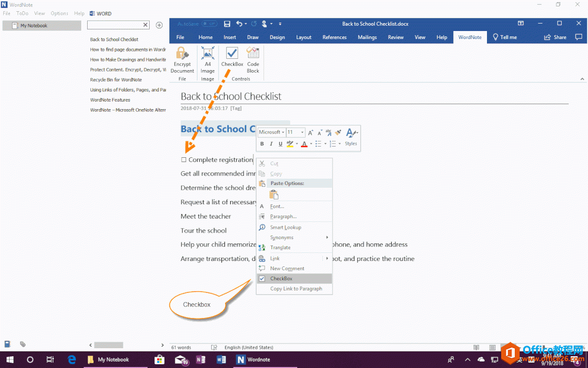Choose Translate from the context menu
Image resolution: width=588 pixels, height=368 pixels.
[x=280, y=248]
